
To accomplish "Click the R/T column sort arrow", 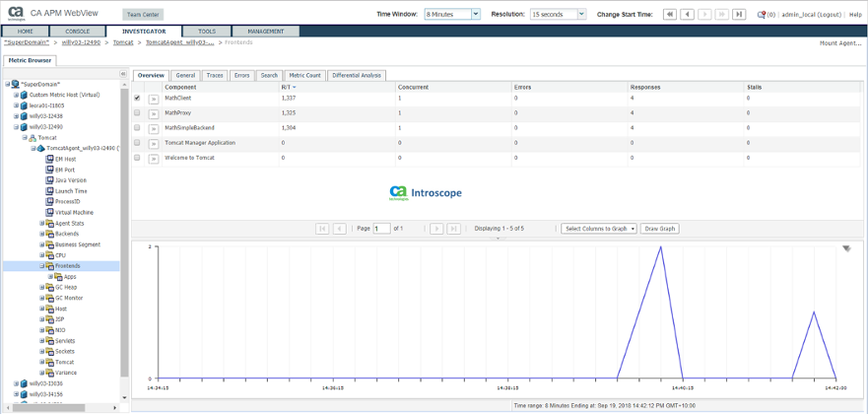I will tap(294, 88).
